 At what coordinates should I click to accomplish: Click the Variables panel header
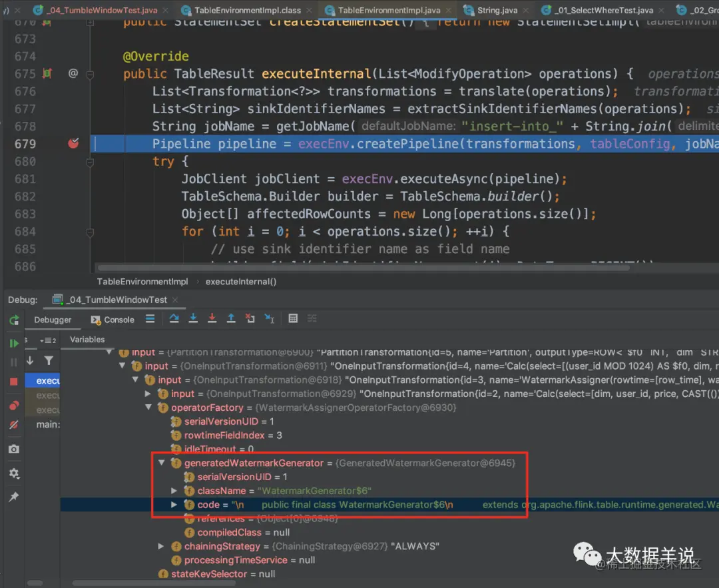point(87,340)
